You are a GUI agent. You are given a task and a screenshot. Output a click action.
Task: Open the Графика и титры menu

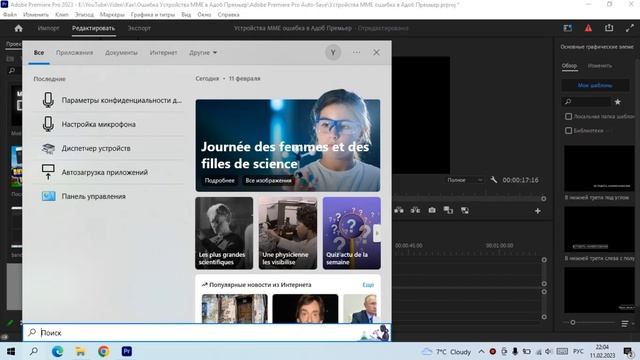pyautogui.click(x=153, y=14)
